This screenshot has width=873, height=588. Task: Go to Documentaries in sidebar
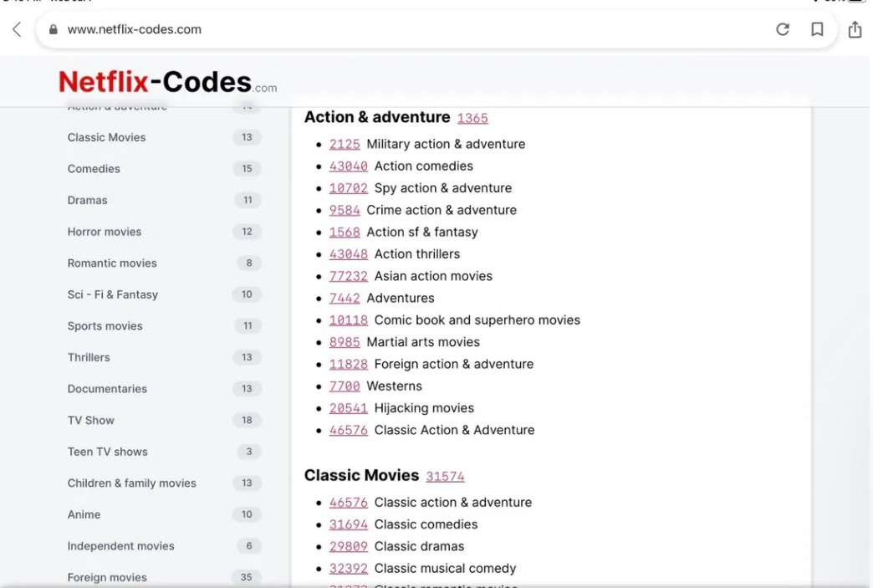point(107,389)
